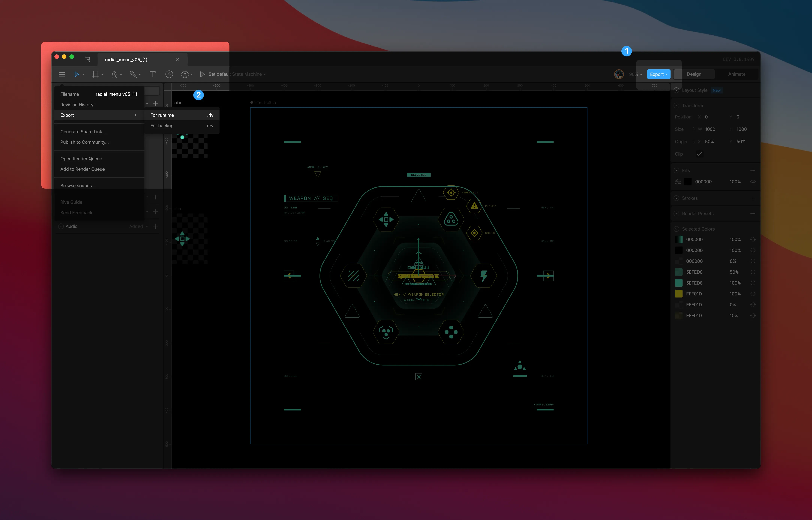
Task: Open the gear settings tool
Action: tap(184, 74)
